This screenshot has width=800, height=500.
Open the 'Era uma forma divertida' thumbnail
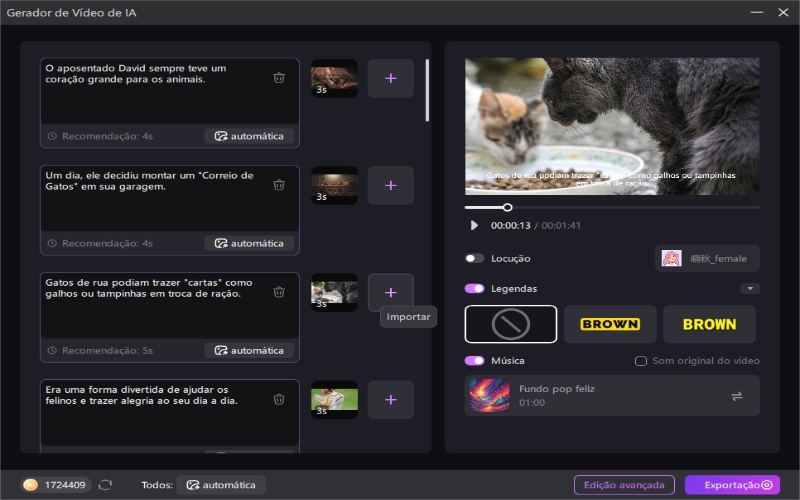(x=334, y=399)
